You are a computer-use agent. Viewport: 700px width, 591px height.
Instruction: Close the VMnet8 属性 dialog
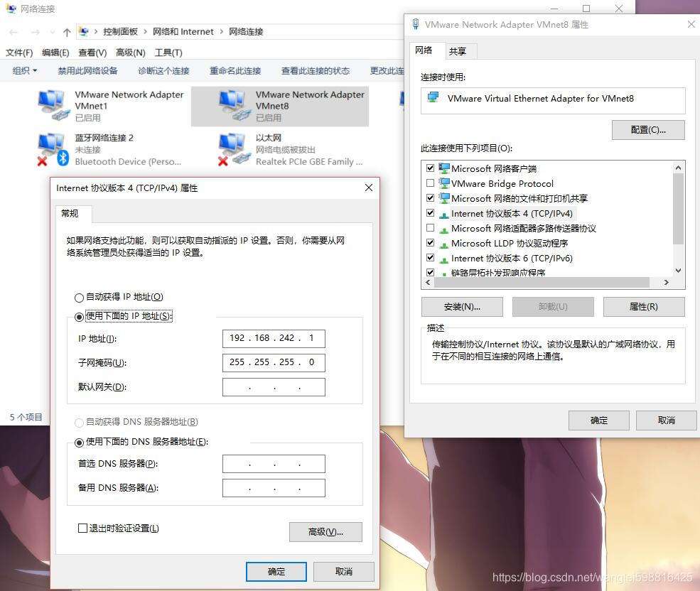pos(691,24)
